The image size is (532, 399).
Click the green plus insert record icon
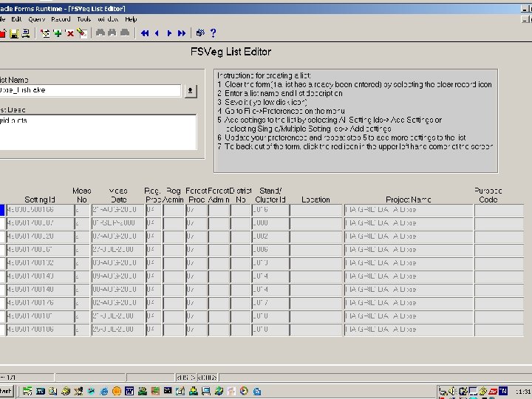[58, 33]
